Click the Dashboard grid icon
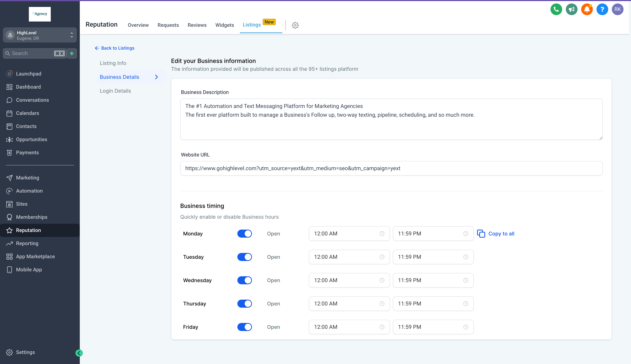Screen dimensions: 631x364 [x=9, y=87]
